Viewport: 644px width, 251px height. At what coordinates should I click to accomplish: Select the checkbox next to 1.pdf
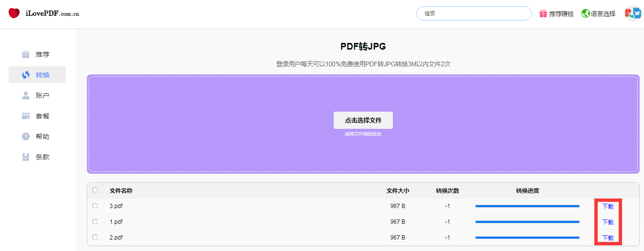(x=95, y=221)
